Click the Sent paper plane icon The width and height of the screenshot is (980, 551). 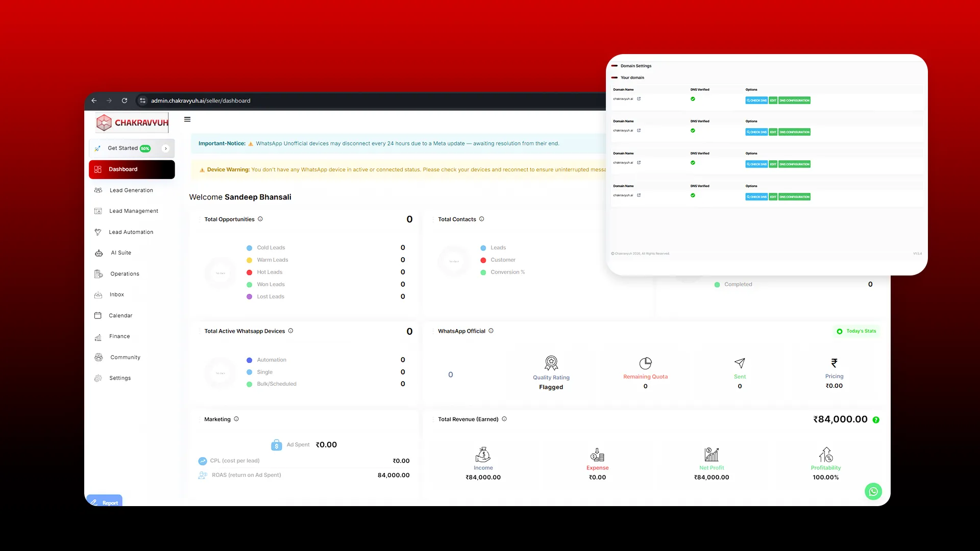coord(740,363)
